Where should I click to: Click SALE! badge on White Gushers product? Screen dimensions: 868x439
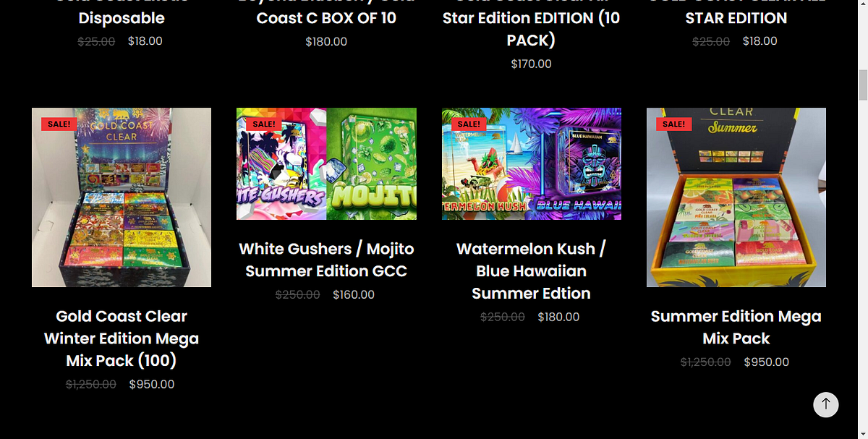click(264, 124)
